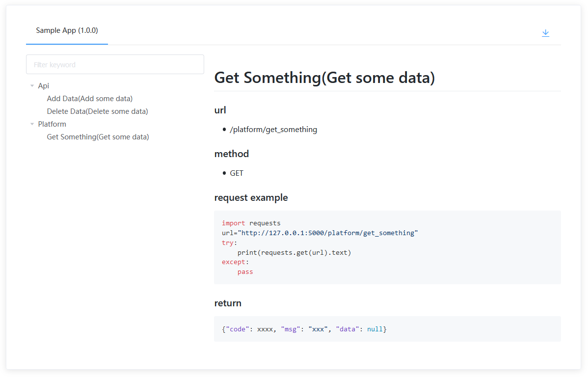Select the "Get Something(Get some data)" endpoint
Screen dimensions: 588x377
click(x=98, y=136)
